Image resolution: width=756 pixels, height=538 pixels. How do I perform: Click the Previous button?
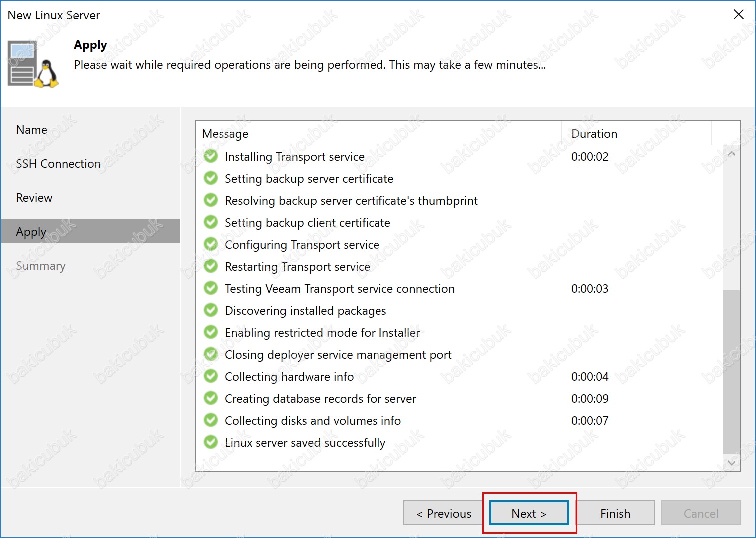point(443,513)
